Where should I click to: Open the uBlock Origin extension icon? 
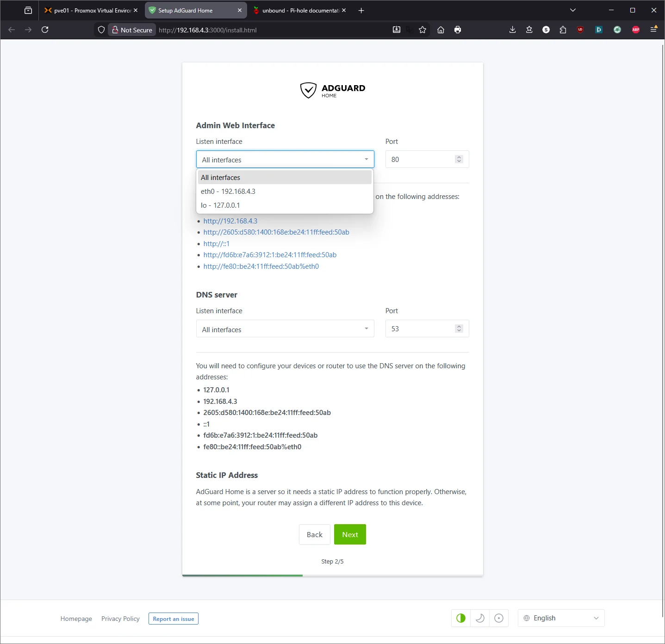[x=580, y=29]
